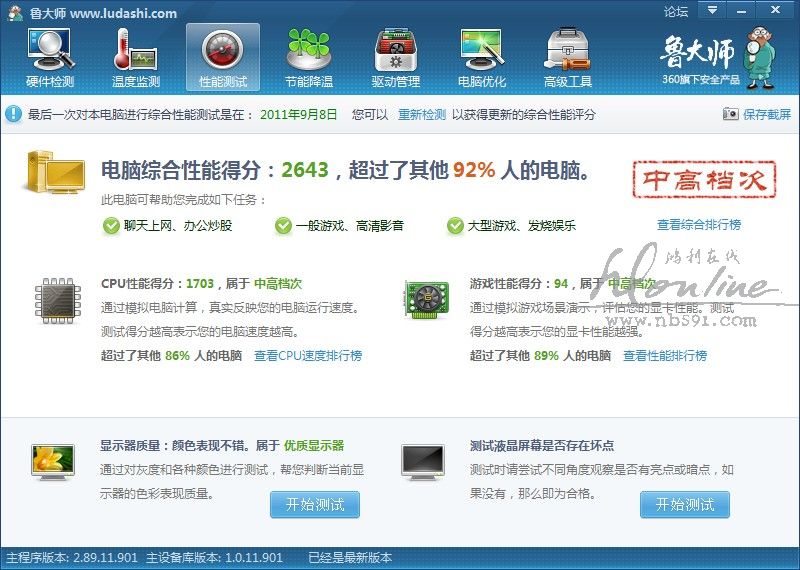Image resolution: width=800 pixels, height=570 pixels.
Task: Open the 硬件检测 hardware detection tab
Action: (x=50, y=58)
